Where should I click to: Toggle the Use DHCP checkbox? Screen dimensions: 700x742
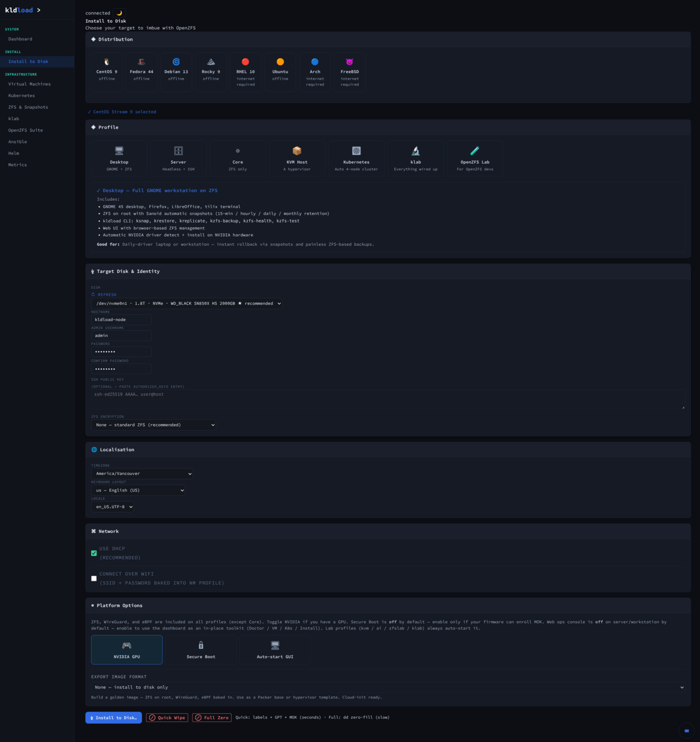(x=94, y=553)
